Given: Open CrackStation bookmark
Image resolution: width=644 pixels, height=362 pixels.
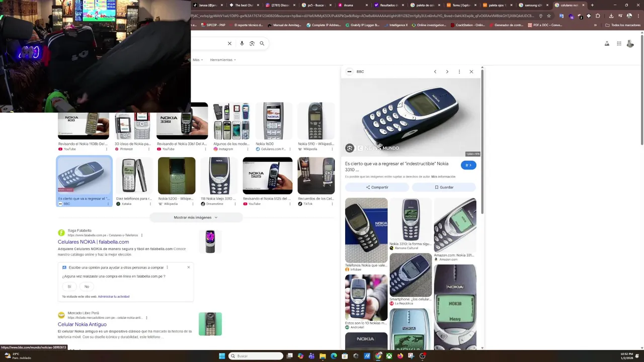Looking at the screenshot, I should pyautogui.click(x=468, y=25).
